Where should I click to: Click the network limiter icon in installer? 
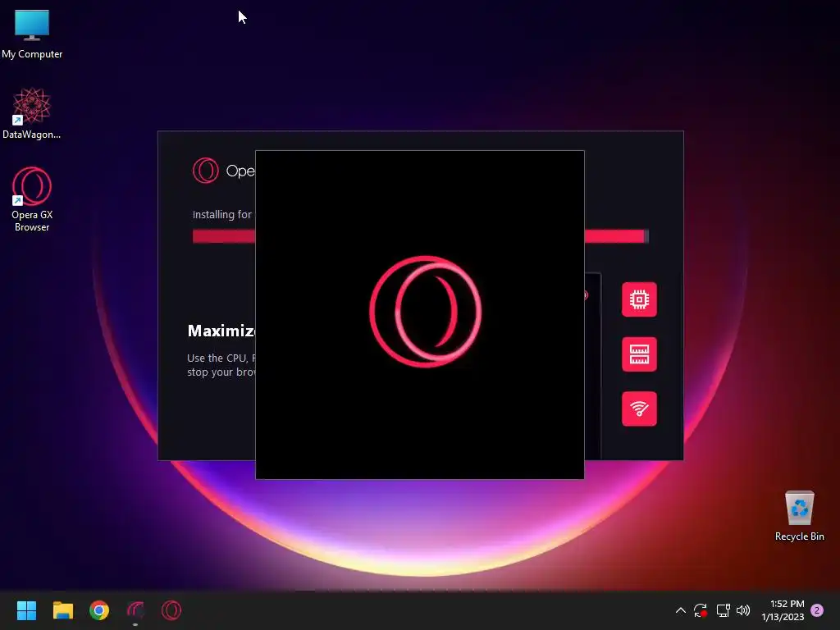639,409
